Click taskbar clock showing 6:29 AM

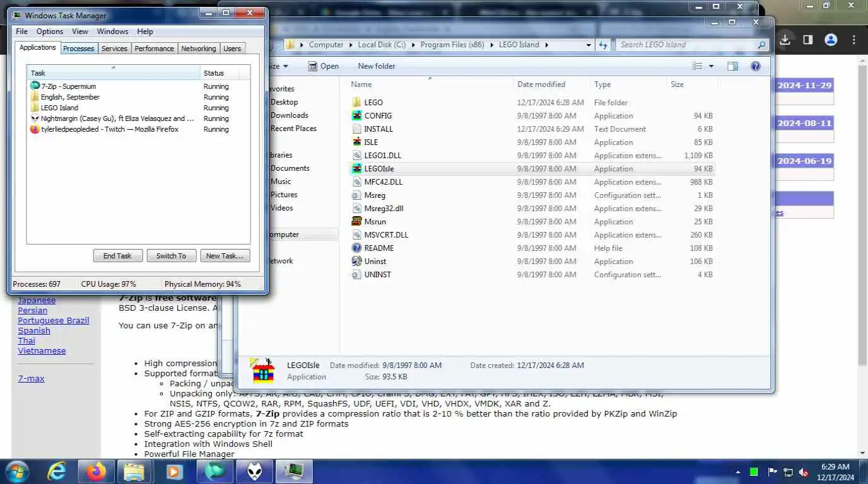[836, 472]
